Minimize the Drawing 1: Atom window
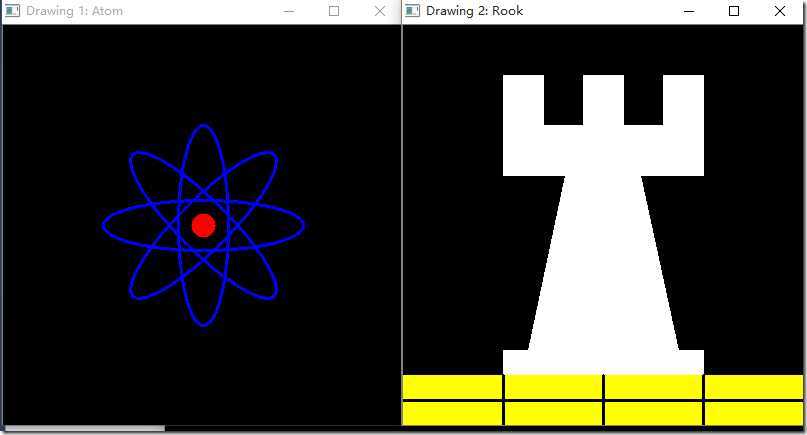807x435 pixels. coord(289,11)
